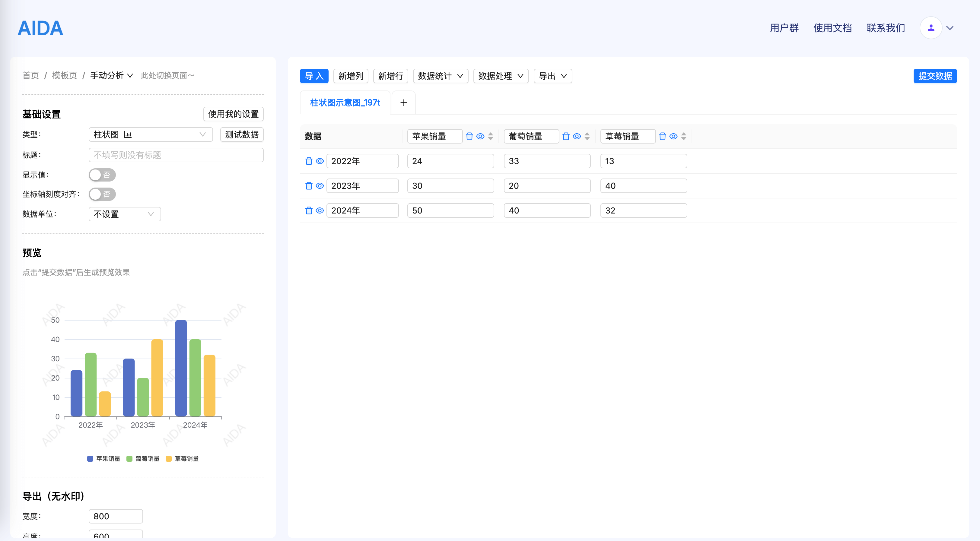Click the 2022年 row label field
980x541 pixels.
(x=363, y=161)
